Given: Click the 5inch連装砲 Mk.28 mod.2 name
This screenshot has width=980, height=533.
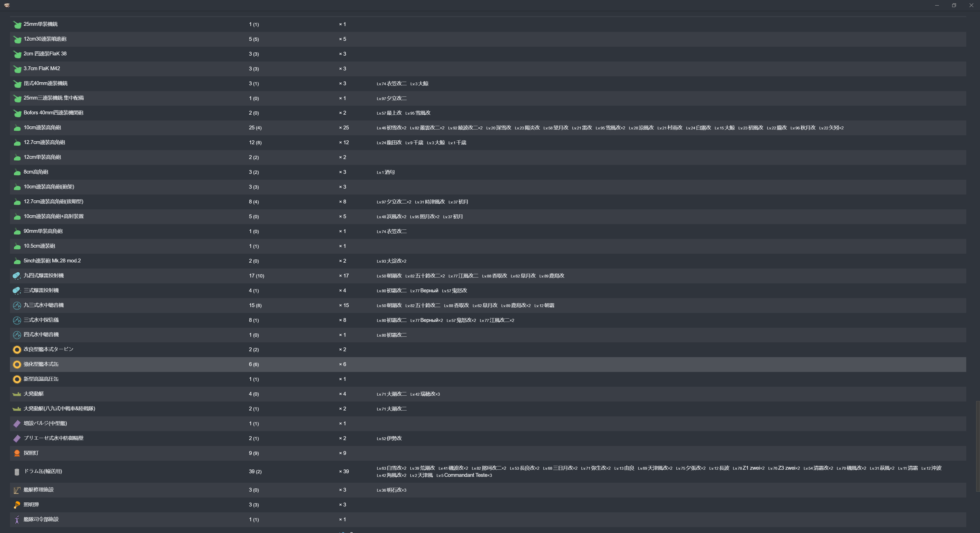Looking at the screenshot, I should [x=52, y=261].
